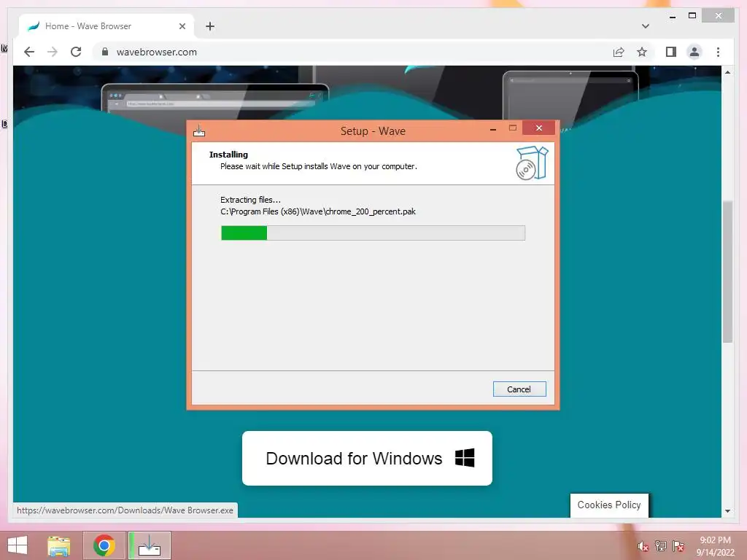Open the Chrome three-dot menu
Screen dimensions: 747x560
point(718,52)
